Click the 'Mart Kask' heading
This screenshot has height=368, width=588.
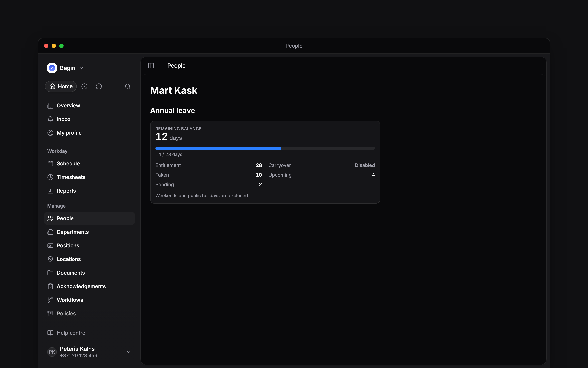[x=174, y=91]
